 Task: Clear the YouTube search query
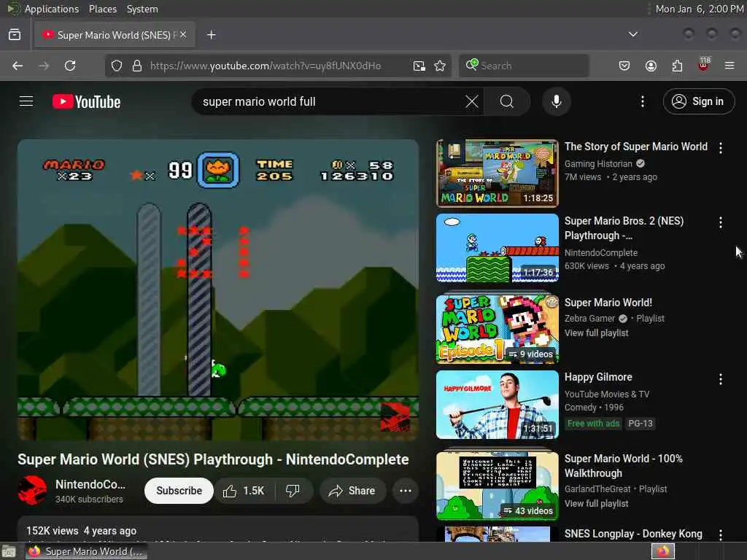pyautogui.click(x=472, y=101)
